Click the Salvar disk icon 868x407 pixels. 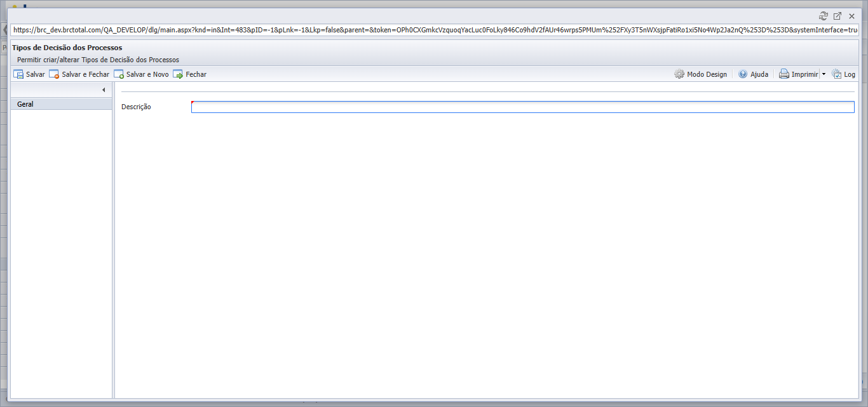18,74
